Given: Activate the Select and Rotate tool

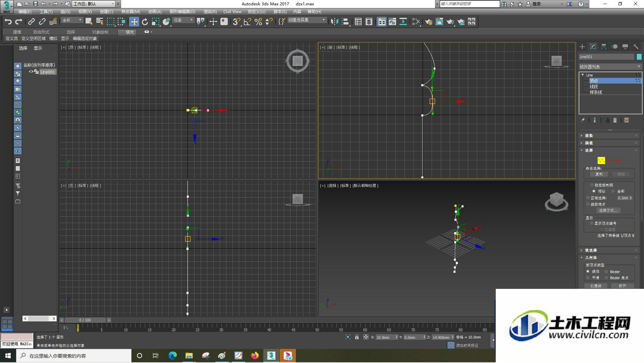Looking at the screenshot, I should tap(145, 22).
